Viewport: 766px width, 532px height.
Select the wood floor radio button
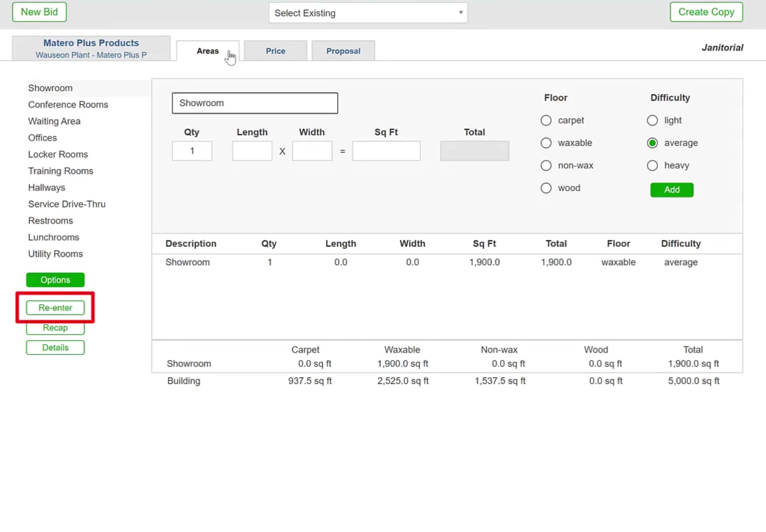point(546,188)
